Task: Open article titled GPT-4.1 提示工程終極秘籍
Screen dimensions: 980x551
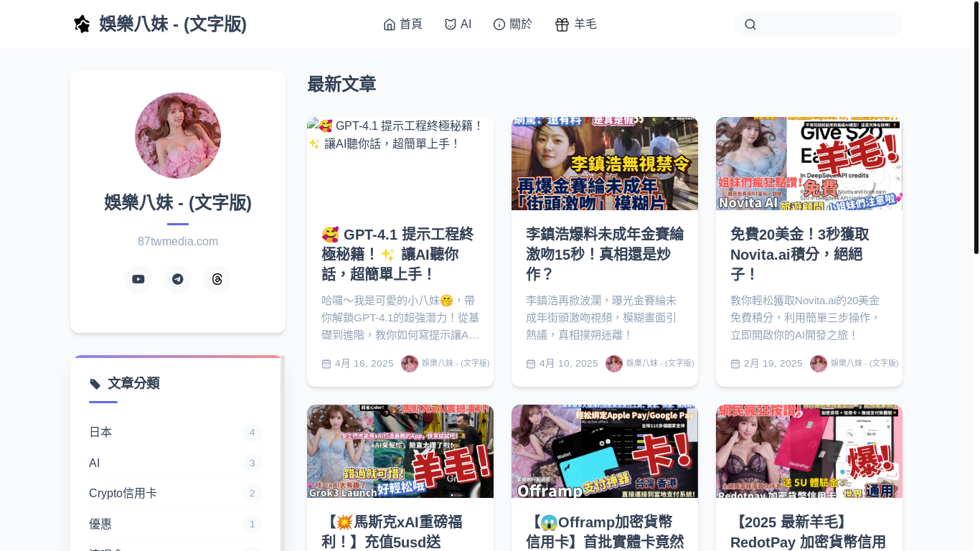Action: (x=398, y=255)
